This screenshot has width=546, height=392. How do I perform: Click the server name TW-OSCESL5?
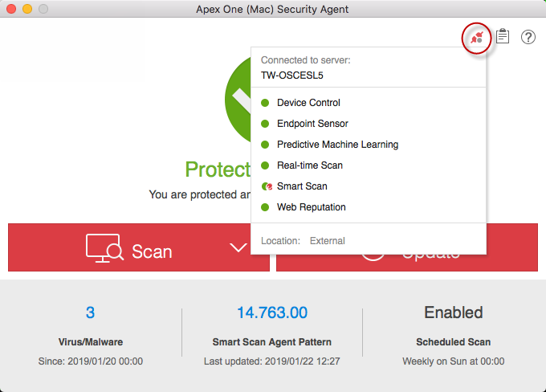point(291,76)
